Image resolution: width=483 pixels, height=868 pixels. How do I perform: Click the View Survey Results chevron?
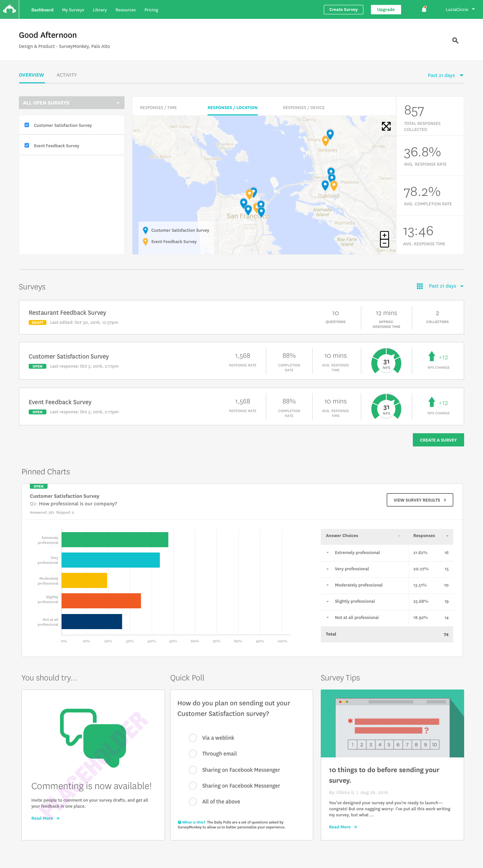coord(445,500)
